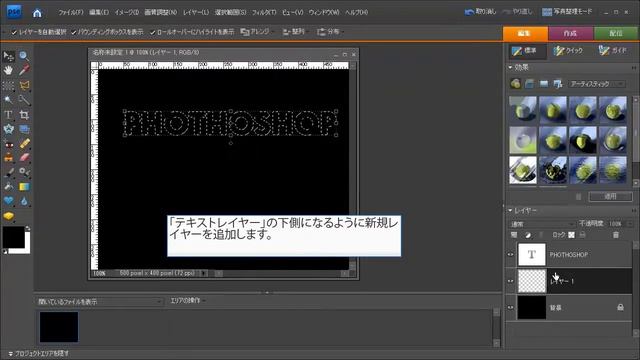Select the Gradient tool
Image resolution: width=640 pixels, height=360 pixels.
(x=24, y=187)
